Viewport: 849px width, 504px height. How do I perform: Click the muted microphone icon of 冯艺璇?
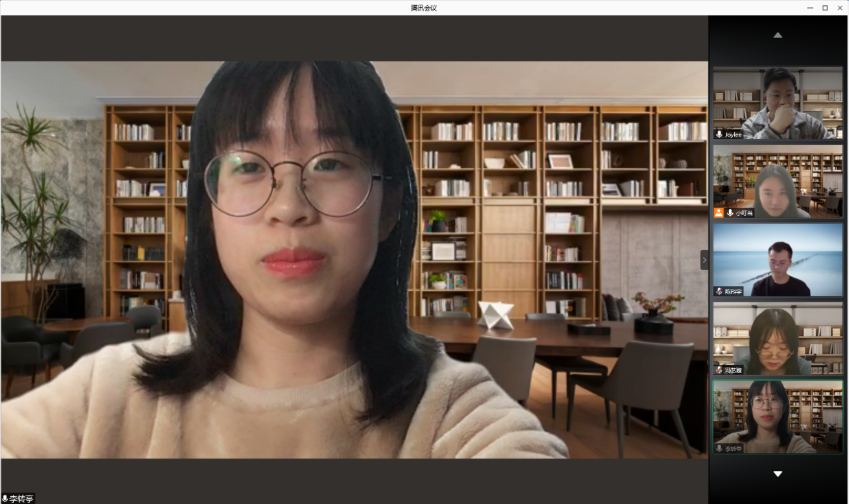[719, 370]
